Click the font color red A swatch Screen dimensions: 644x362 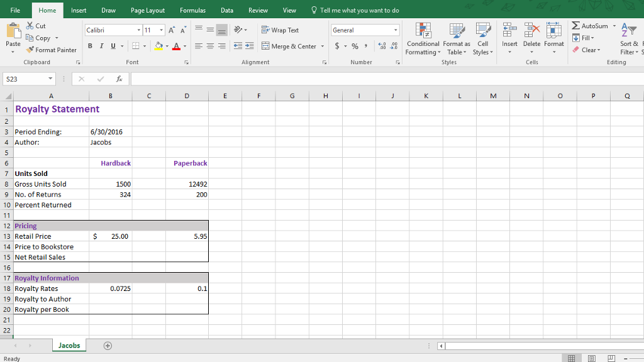point(176,46)
